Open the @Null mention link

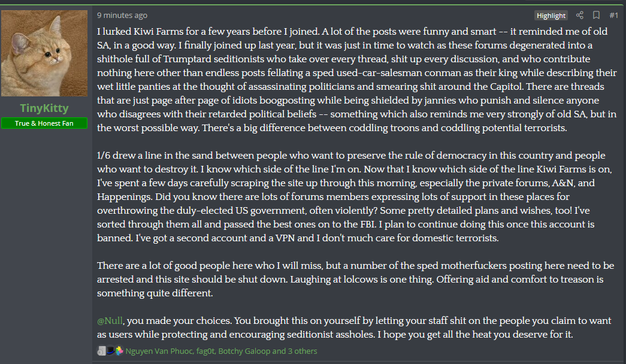pos(110,320)
